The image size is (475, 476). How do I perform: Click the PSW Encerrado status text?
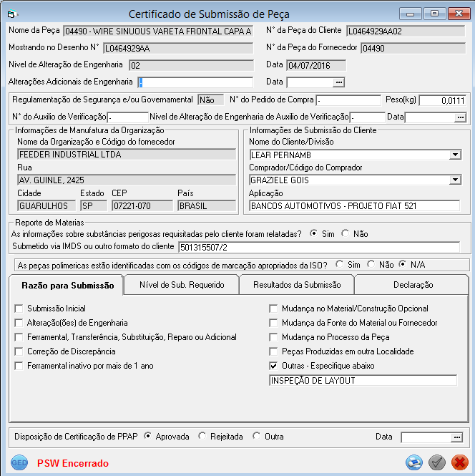pos(73,463)
